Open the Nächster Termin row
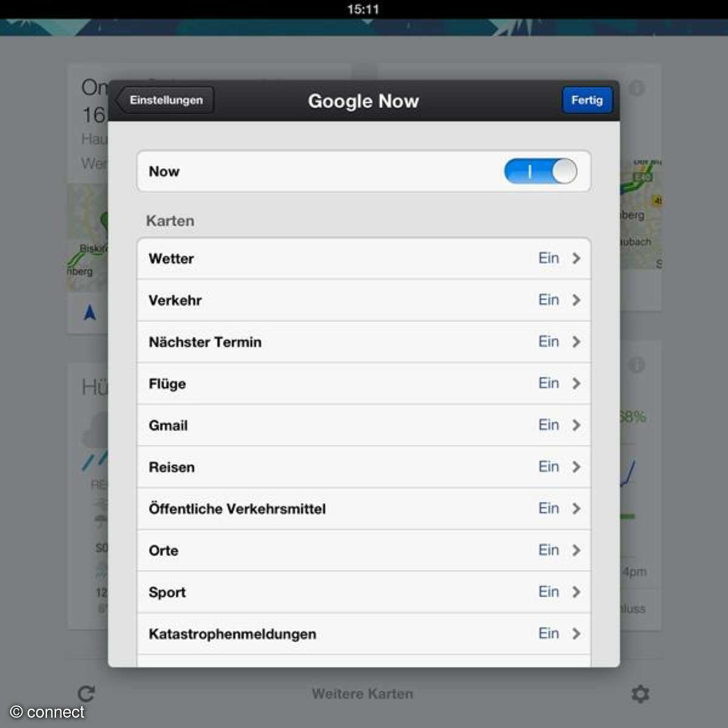The height and width of the screenshot is (728, 728). pyautogui.click(x=364, y=342)
